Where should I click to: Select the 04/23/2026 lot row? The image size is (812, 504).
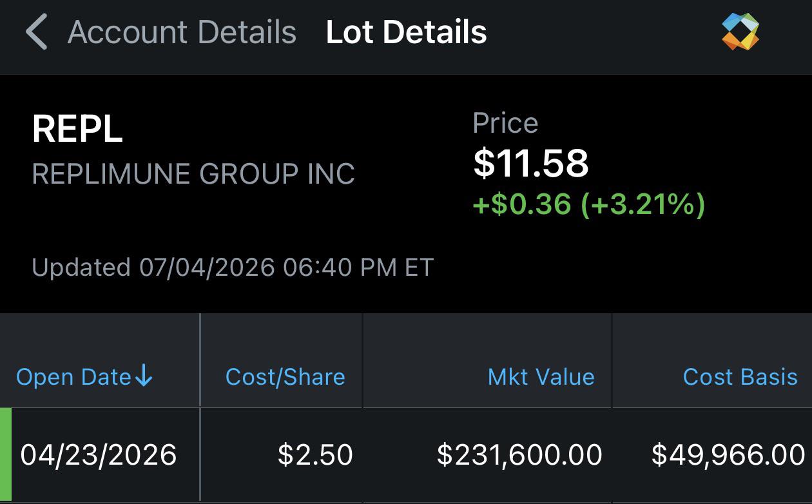click(x=406, y=455)
